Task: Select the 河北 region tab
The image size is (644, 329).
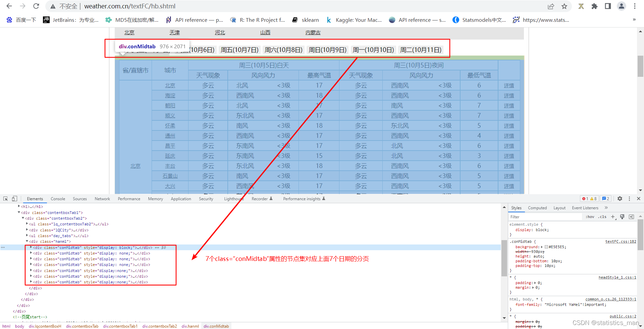Action: click(x=220, y=33)
